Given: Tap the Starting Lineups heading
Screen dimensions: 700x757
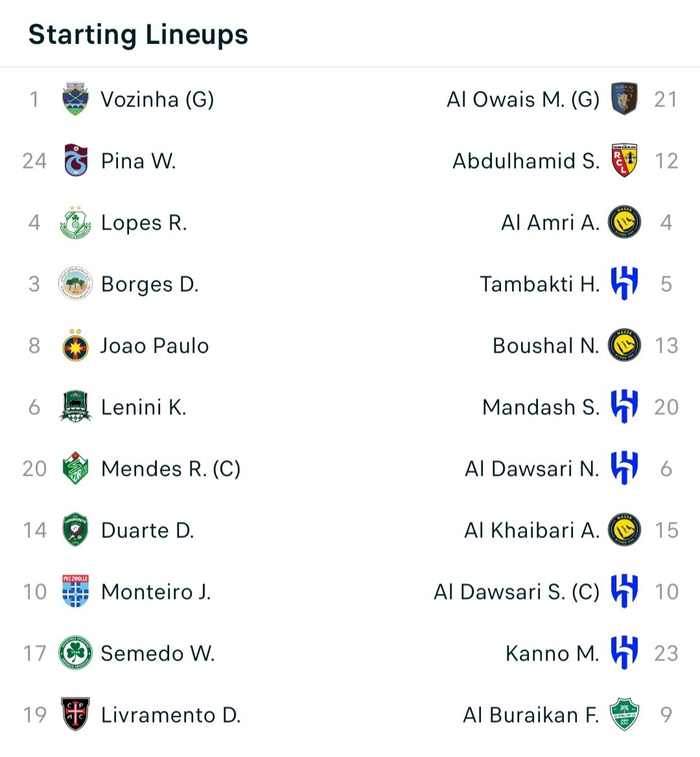Looking at the screenshot, I should 138,35.
